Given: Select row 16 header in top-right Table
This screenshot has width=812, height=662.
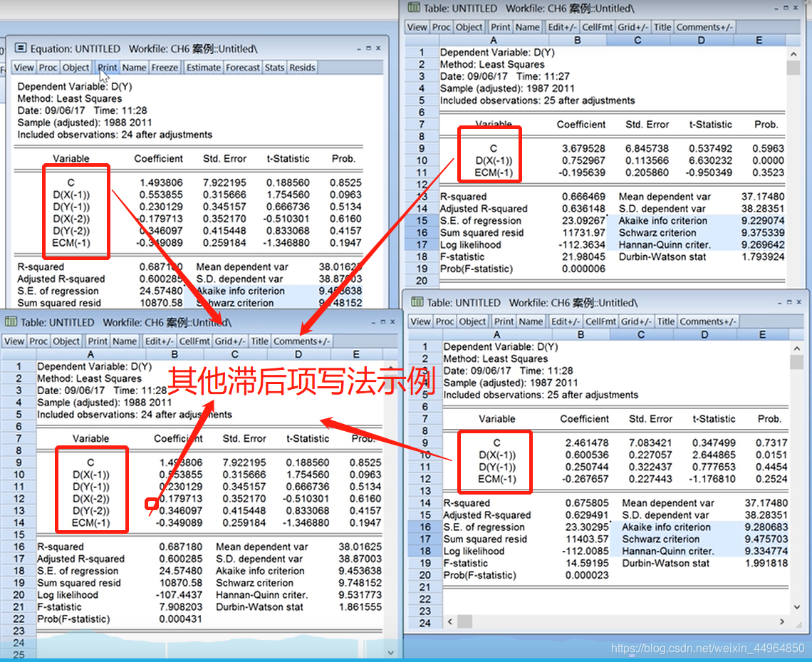Looking at the screenshot, I should click(422, 232).
